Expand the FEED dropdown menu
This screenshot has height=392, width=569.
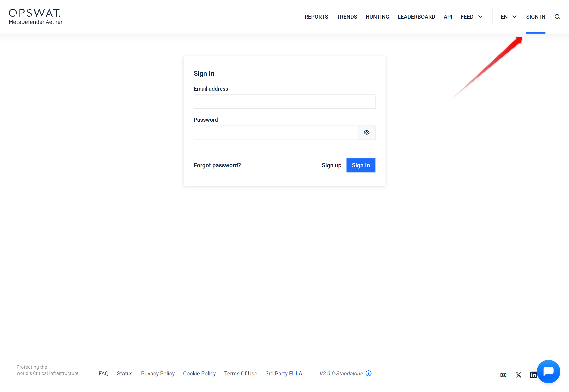pyautogui.click(x=471, y=17)
